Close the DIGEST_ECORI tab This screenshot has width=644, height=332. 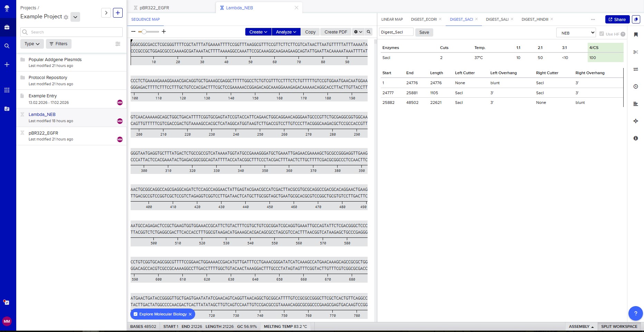(x=440, y=19)
